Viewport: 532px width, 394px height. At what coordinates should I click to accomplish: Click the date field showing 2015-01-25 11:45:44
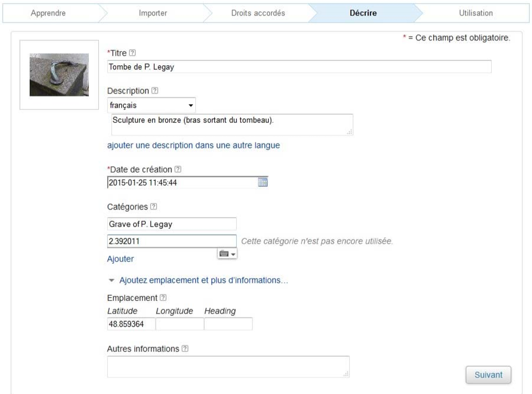click(188, 182)
